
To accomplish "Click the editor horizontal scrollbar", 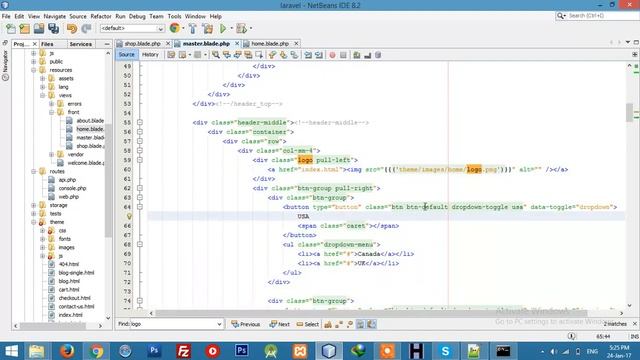I will click(371, 313).
